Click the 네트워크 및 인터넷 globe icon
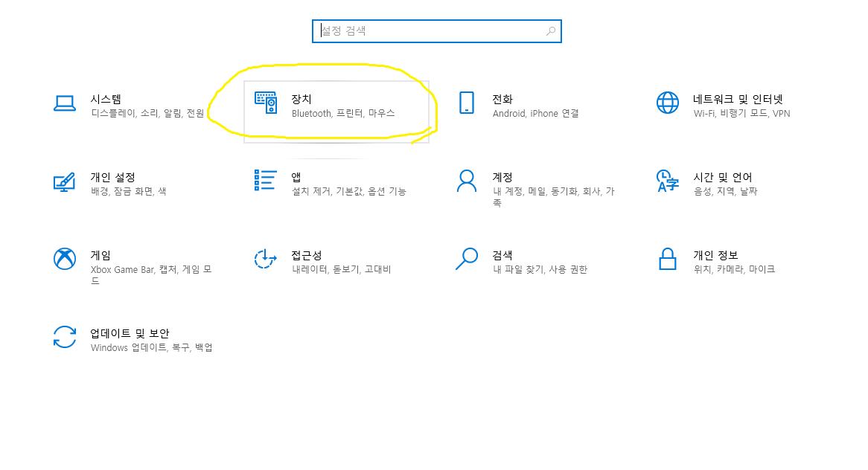Viewport: 868px width, 470px height. 667,104
